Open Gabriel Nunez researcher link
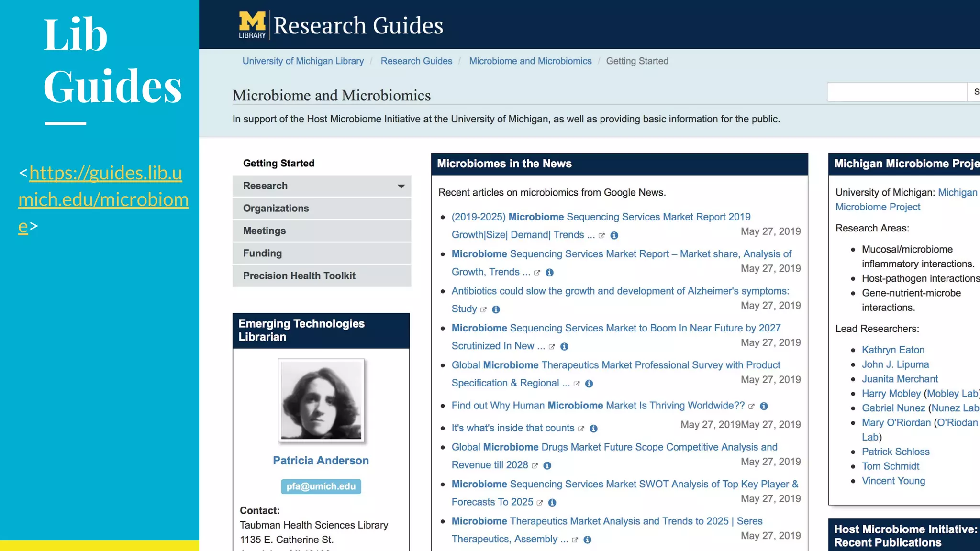The width and height of the screenshot is (980, 551). tap(893, 408)
